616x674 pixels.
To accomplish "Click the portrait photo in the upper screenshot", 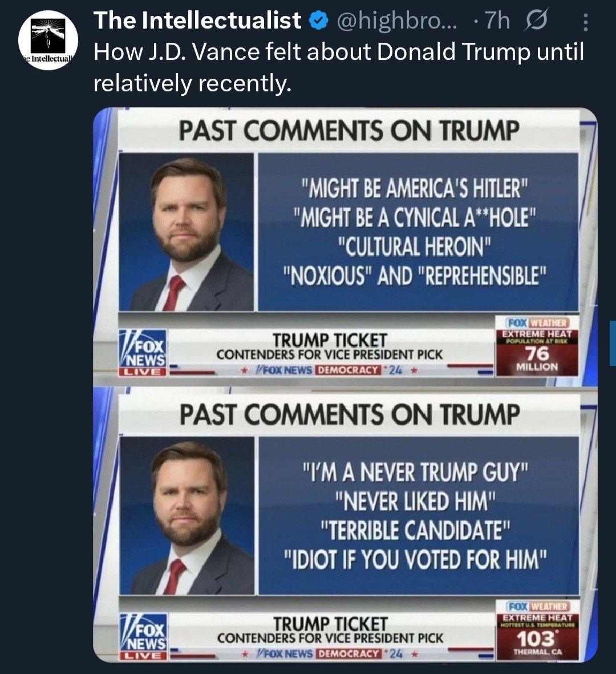I will 187,232.
